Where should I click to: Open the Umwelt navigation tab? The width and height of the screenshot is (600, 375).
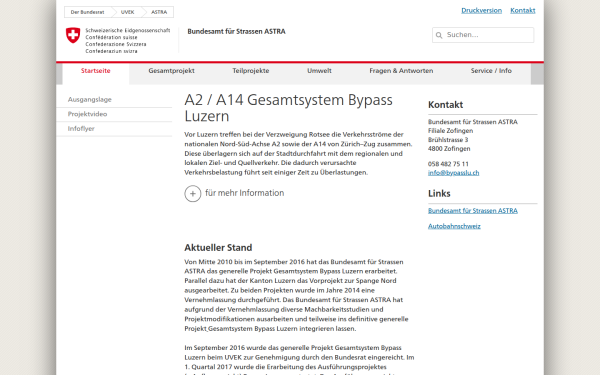[x=319, y=71]
